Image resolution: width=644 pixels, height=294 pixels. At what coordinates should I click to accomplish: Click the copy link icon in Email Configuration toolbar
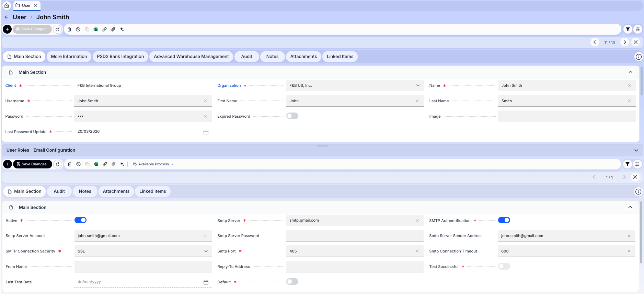(x=105, y=164)
